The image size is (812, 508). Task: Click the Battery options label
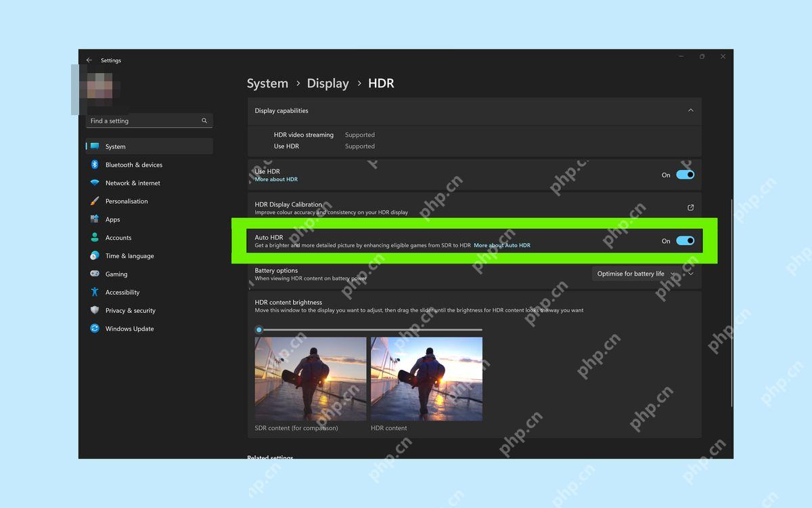click(276, 270)
